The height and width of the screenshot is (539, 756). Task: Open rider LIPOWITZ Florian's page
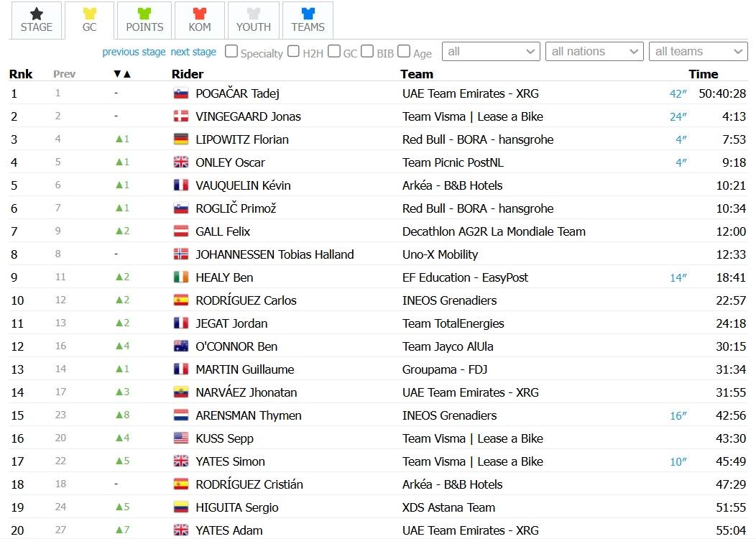click(x=242, y=140)
